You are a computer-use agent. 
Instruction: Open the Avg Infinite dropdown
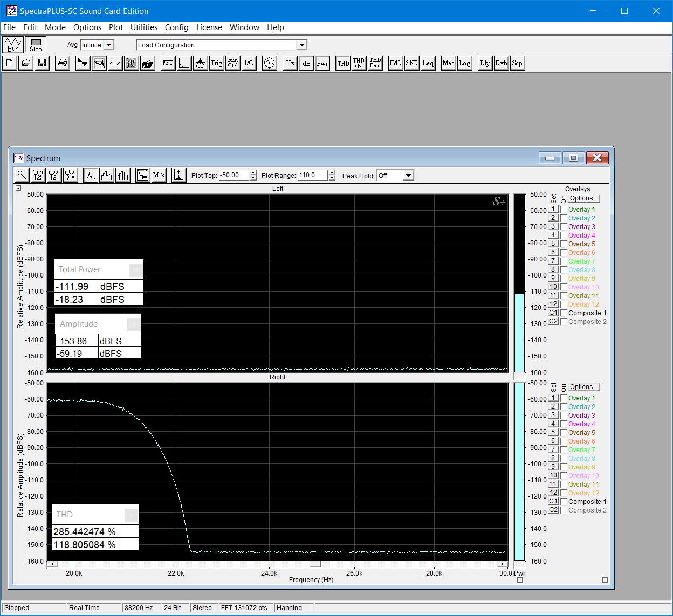[108, 45]
